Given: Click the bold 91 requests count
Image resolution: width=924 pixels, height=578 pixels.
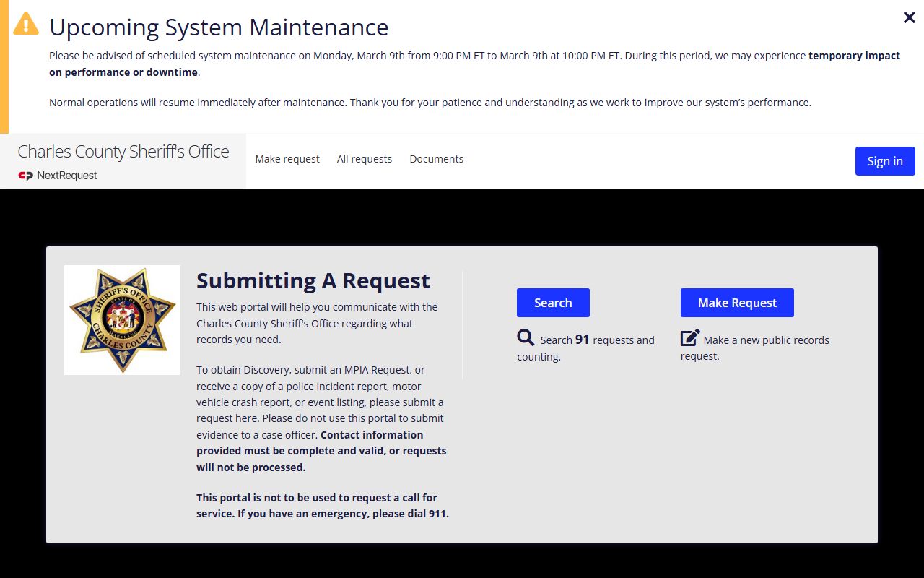Looking at the screenshot, I should point(582,340).
